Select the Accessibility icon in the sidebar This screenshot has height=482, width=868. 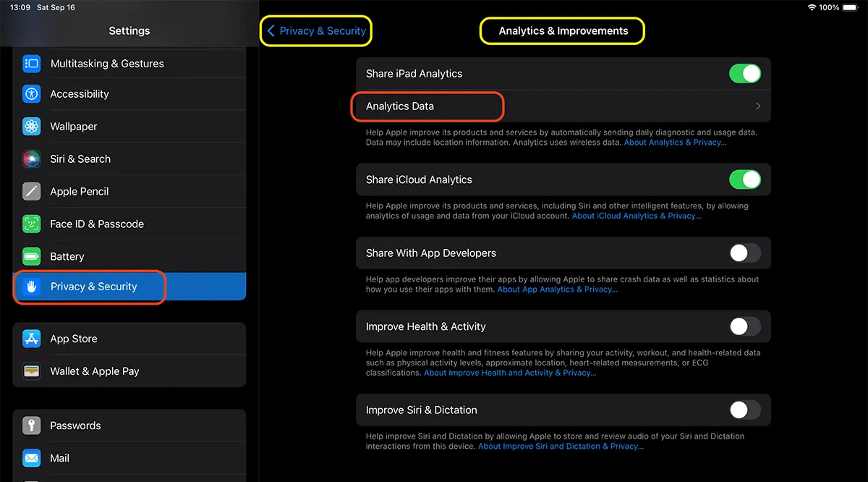[x=31, y=94]
